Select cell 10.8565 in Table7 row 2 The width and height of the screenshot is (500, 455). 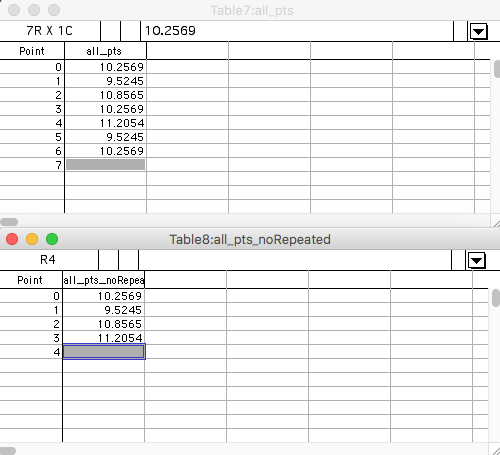pyautogui.click(x=105, y=95)
